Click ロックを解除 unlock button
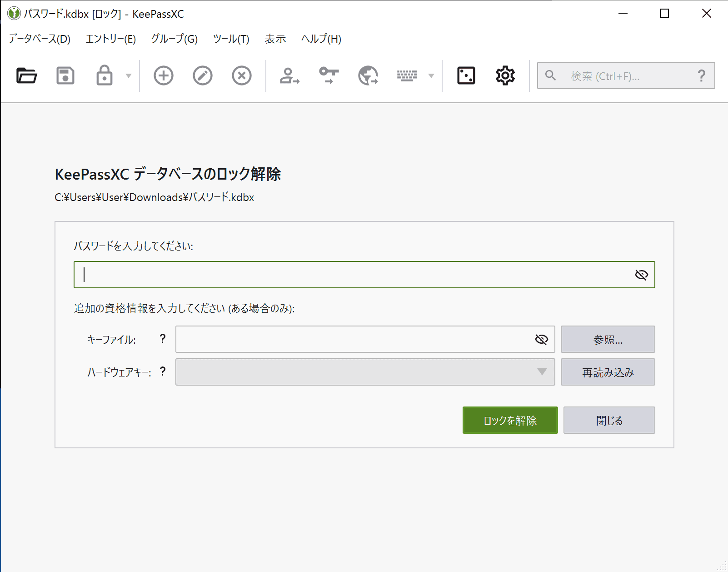The height and width of the screenshot is (572, 728). coord(510,420)
